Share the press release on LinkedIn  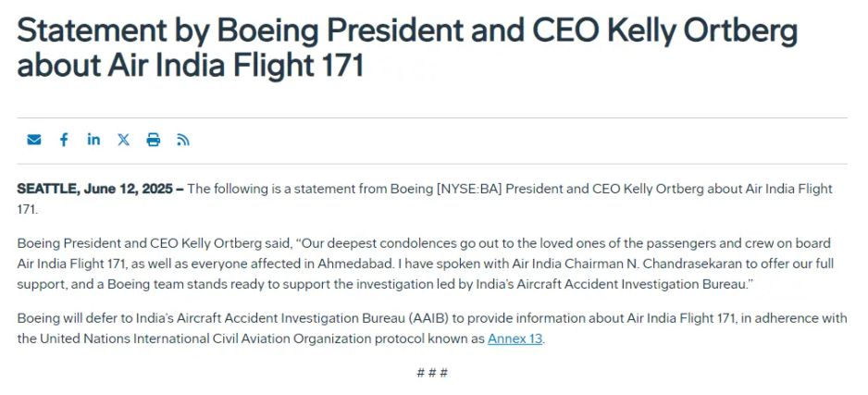tap(93, 140)
